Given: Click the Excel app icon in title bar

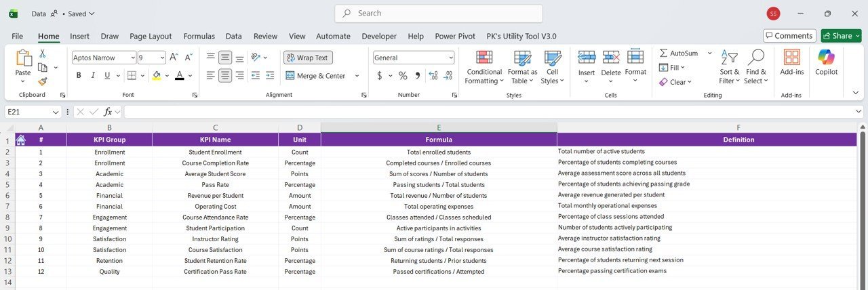Looking at the screenshot, I should pyautogui.click(x=14, y=14).
